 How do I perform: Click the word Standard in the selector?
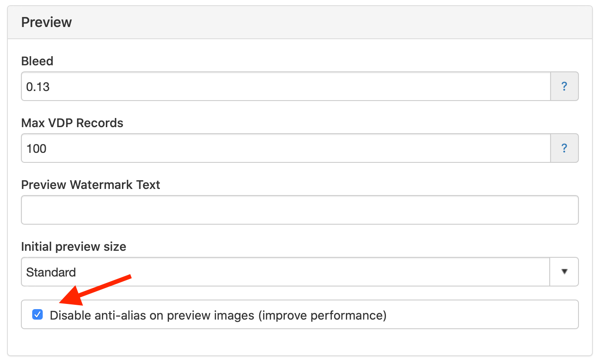[51, 272]
